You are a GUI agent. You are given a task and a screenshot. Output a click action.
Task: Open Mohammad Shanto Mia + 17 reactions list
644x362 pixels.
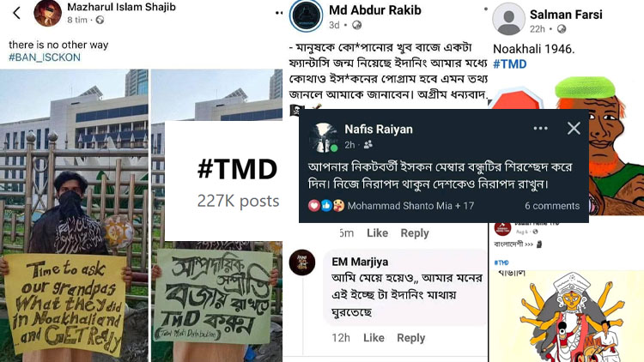coord(410,206)
